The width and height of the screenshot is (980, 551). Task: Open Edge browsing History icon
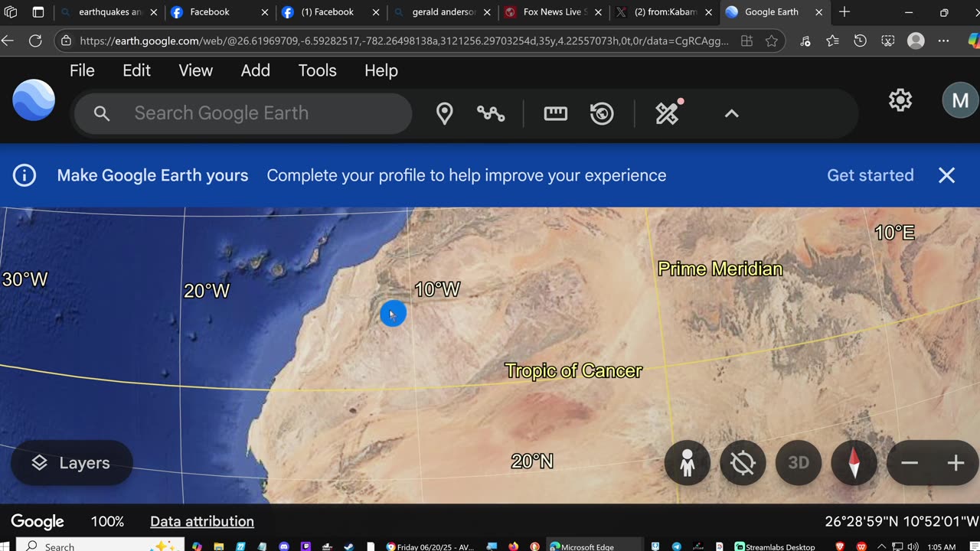pyautogui.click(x=861, y=41)
